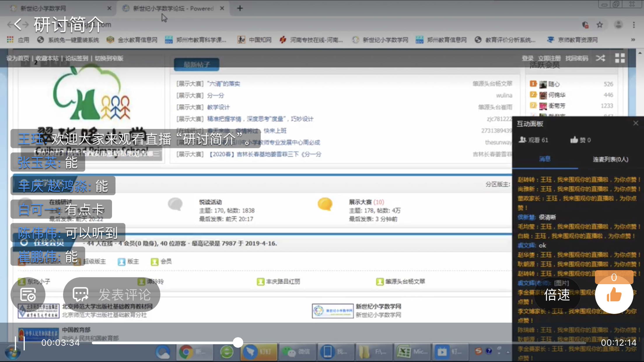Switch to the 连麦列表(0人) tab
This screenshot has width=644, height=362.
[610, 159]
